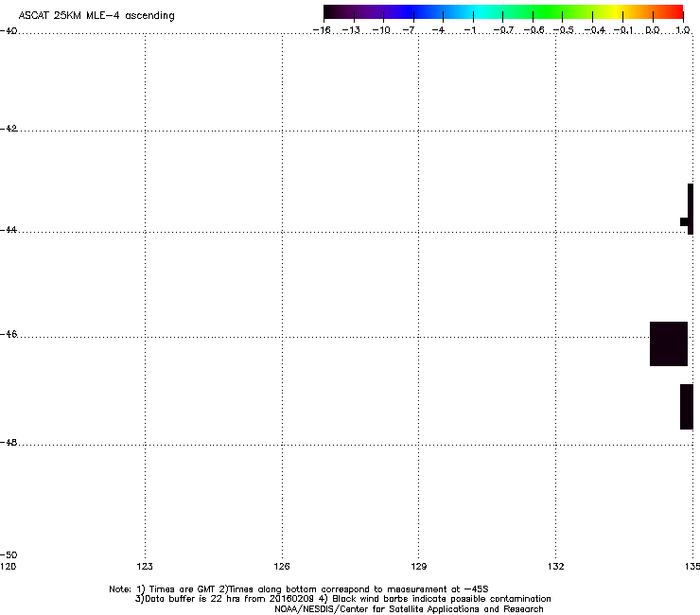This screenshot has width=700, height=615.
Task: Click the latitude label '-44'
Action: [x=9, y=230]
